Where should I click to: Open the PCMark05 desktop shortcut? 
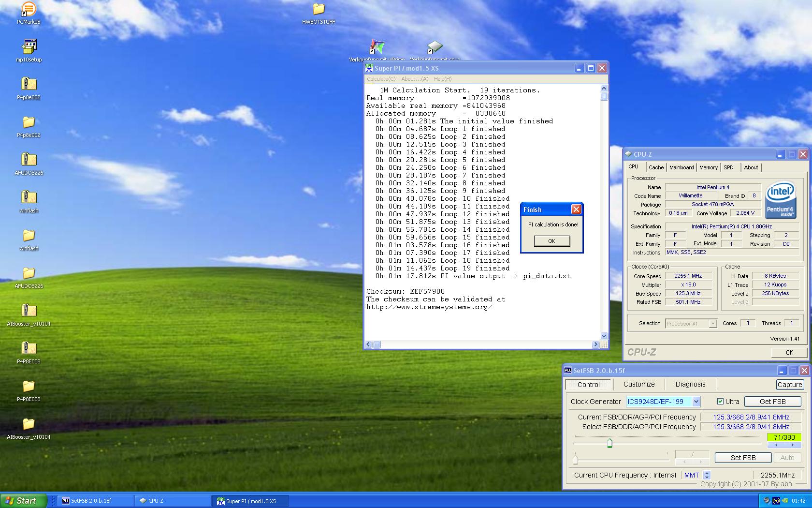tap(29, 9)
